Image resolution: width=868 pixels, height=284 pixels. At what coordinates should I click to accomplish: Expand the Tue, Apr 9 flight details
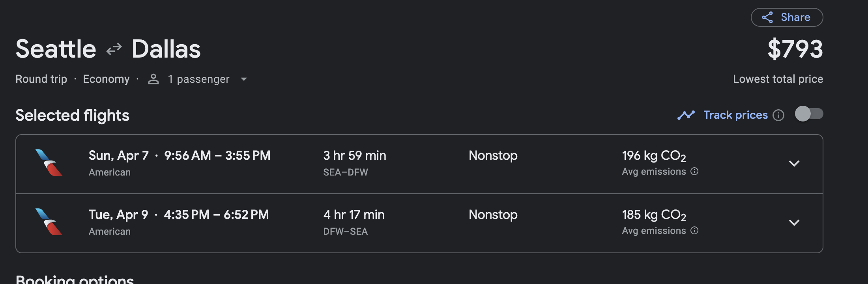coord(794,222)
